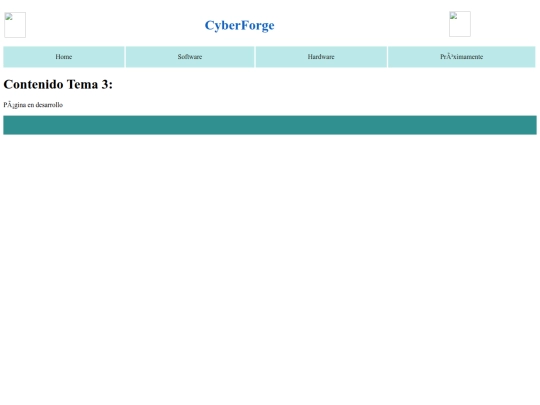Click the broken logo image at top left

click(15, 25)
